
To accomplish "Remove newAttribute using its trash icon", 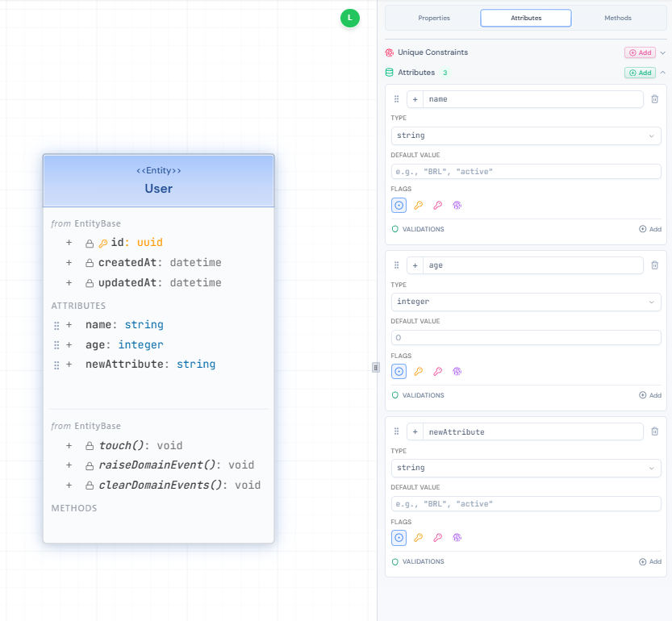I will point(654,431).
